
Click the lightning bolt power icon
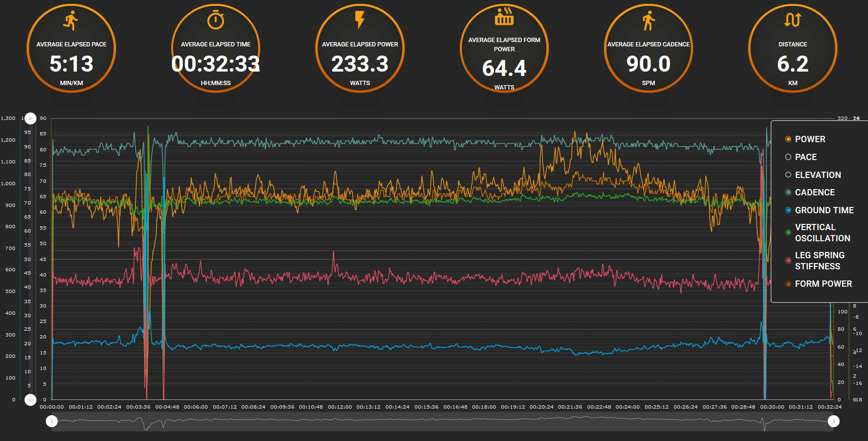tap(360, 20)
